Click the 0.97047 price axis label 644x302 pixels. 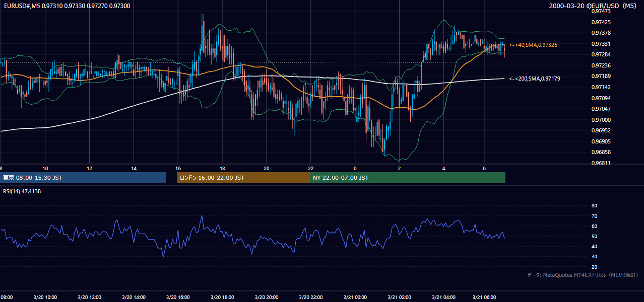pyautogui.click(x=601, y=109)
